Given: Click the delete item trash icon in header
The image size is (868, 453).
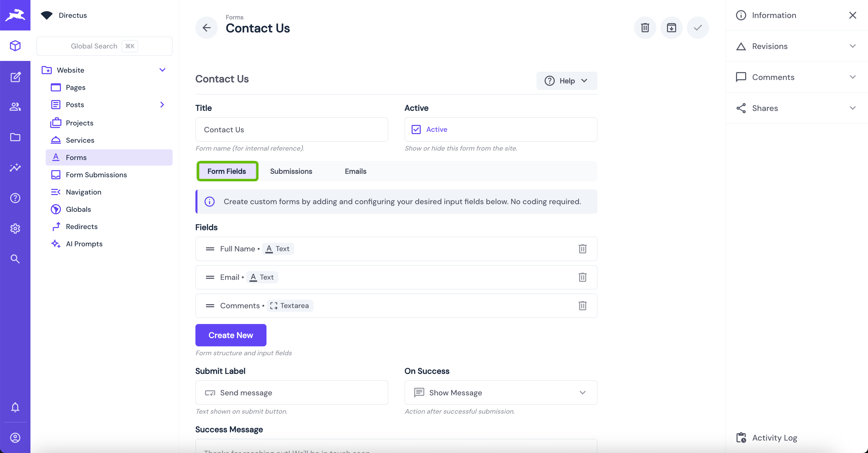Looking at the screenshot, I should [x=645, y=28].
